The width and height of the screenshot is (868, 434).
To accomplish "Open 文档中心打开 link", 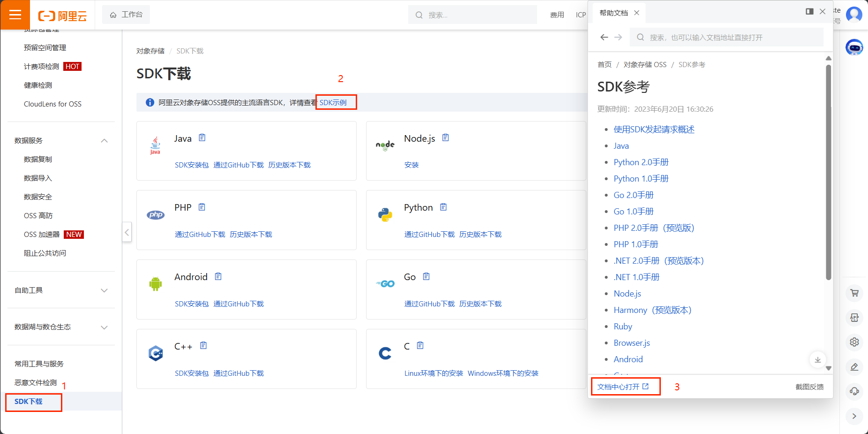I will (x=623, y=387).
